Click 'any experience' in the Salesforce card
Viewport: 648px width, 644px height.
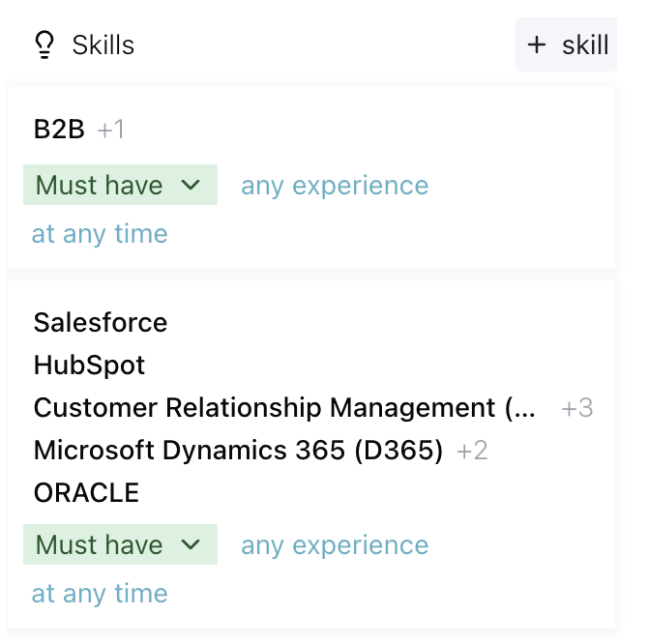334,544
